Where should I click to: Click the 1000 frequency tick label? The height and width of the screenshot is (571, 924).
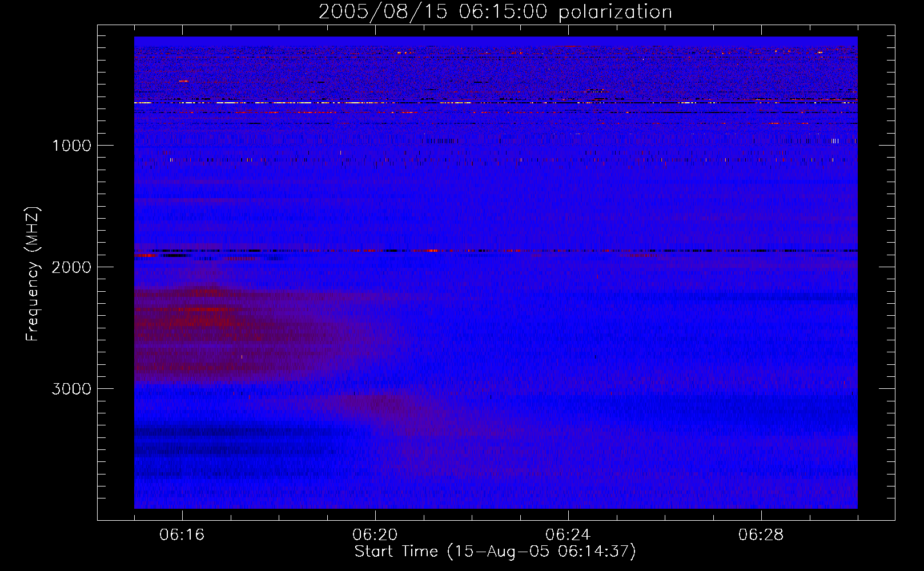(71, 146)
